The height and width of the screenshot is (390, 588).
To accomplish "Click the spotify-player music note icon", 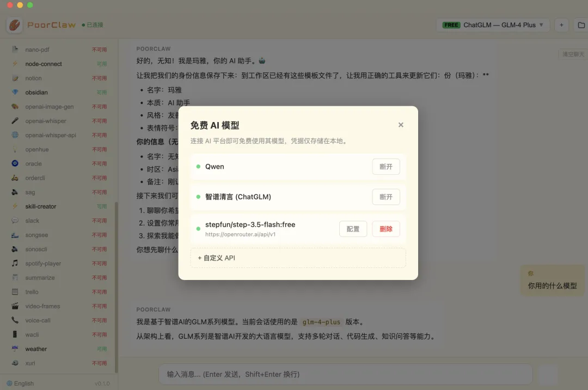I will (15, 263).
